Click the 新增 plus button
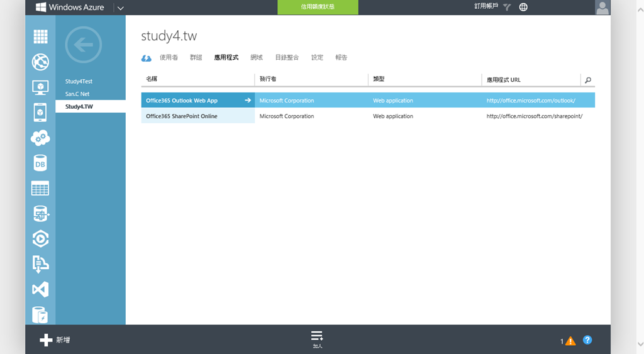The width and height of the screenshot is (644, 354). [55, 340]
